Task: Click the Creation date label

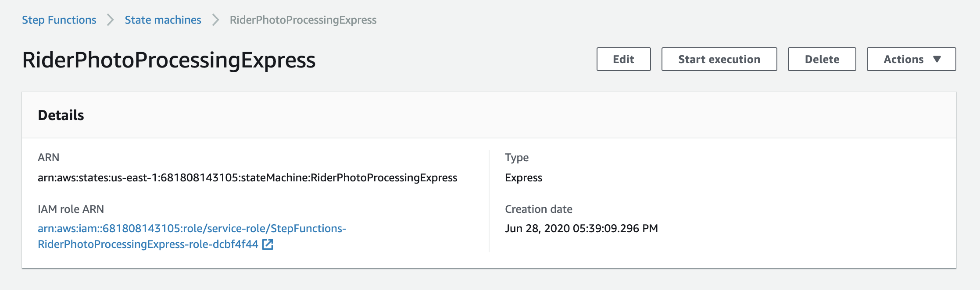Action: pyautogui.click(x=539, y=209)
